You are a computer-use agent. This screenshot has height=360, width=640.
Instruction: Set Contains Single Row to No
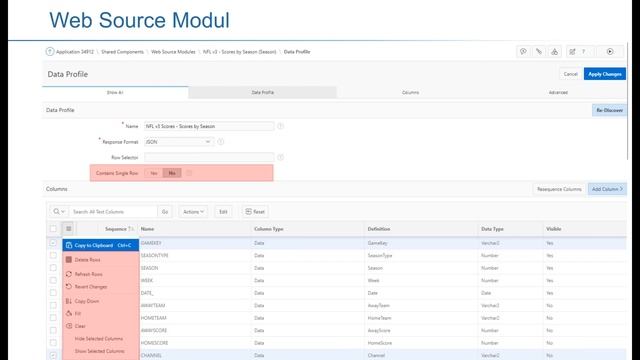[172, 173]
